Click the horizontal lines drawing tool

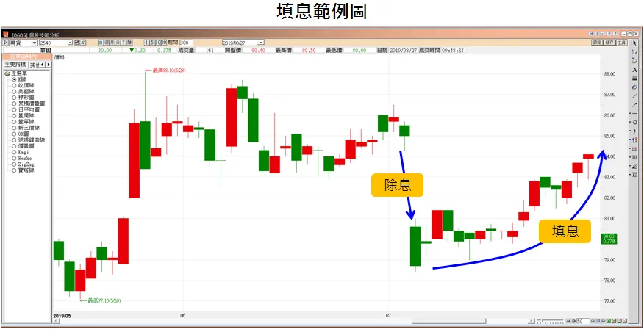[634, 78]
